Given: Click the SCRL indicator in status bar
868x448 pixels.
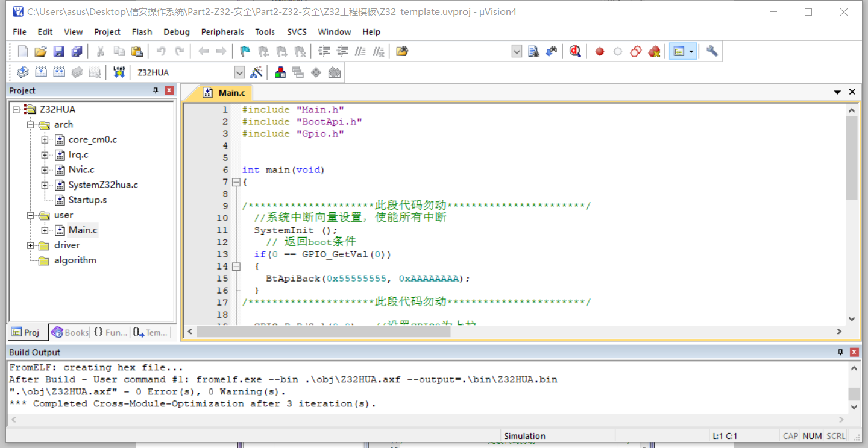Looking at the screenshot, I should coord(836,436).
